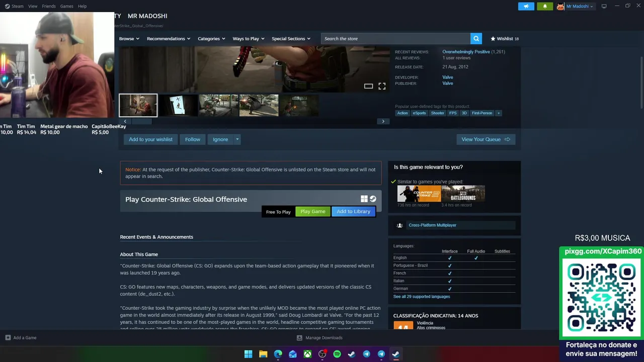Follow Counter-Strike: Global Offensive
Viewport: 644px width, 362px height.
pyautogui.click(x=193, y=139)
